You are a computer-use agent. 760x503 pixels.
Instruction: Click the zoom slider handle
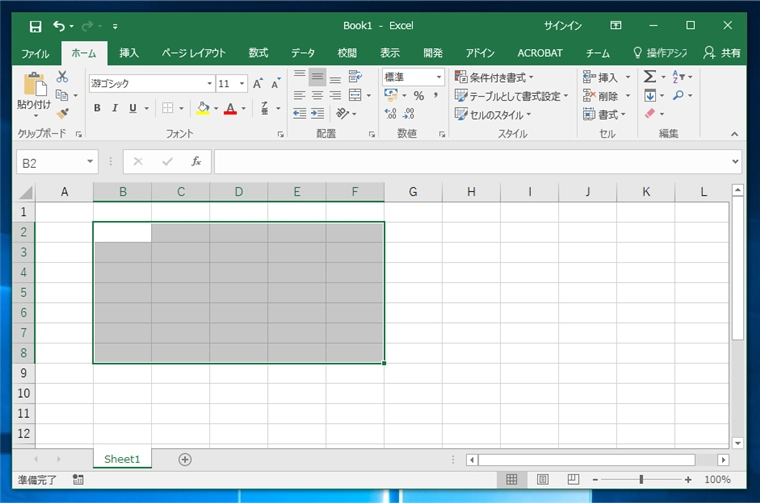coord(641,480)
